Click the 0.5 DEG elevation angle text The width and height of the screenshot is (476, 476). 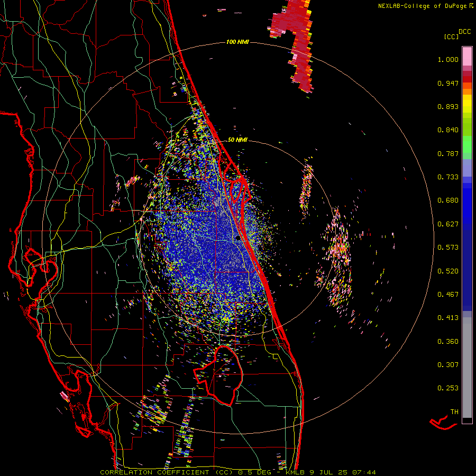click(254, 472)
